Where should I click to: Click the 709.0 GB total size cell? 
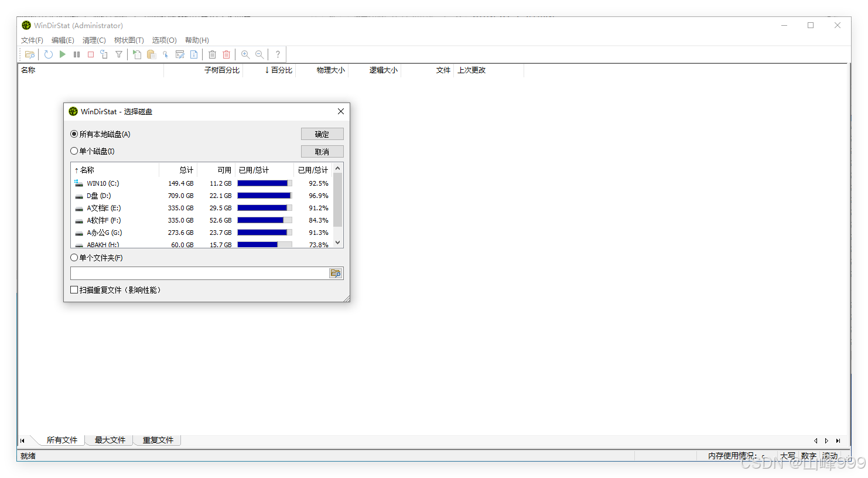(x=180, y=196)
